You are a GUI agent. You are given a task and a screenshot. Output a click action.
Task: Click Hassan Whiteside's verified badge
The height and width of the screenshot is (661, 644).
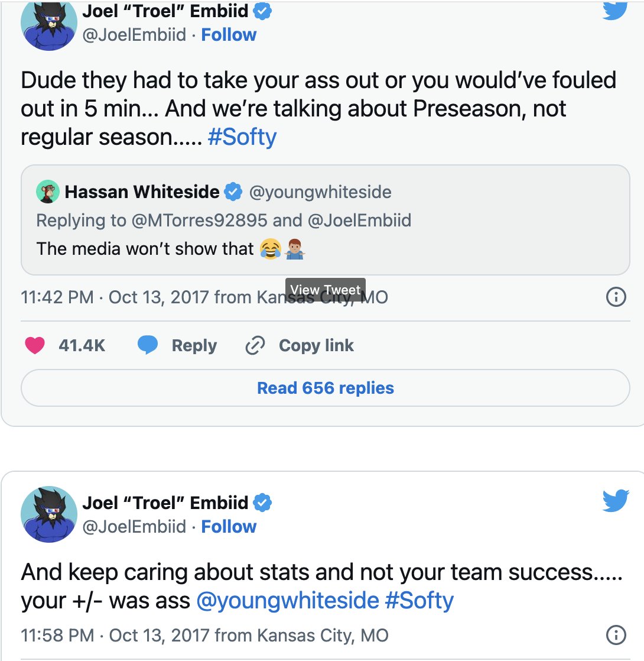232,191
